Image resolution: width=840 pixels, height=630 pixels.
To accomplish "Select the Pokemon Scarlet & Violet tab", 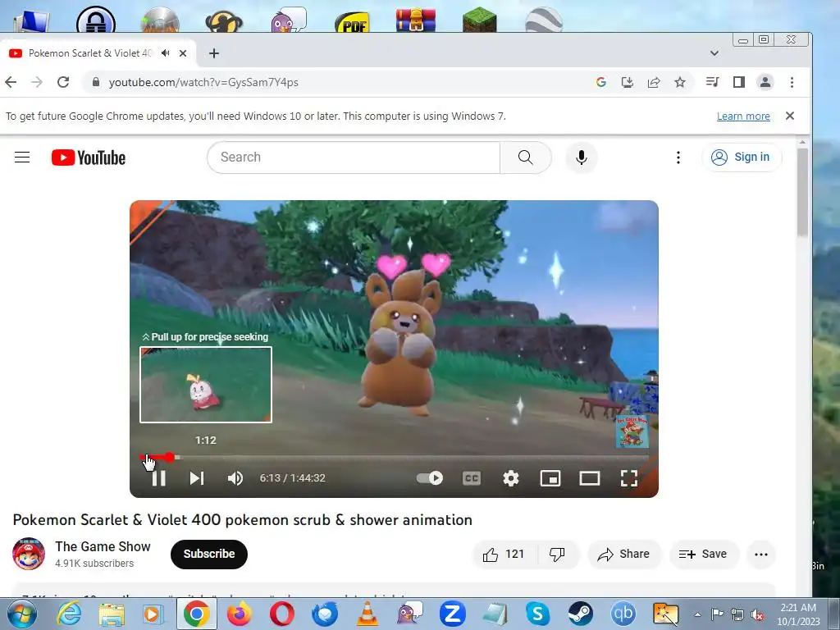I will pyautogui.click(x=90, y=53).
